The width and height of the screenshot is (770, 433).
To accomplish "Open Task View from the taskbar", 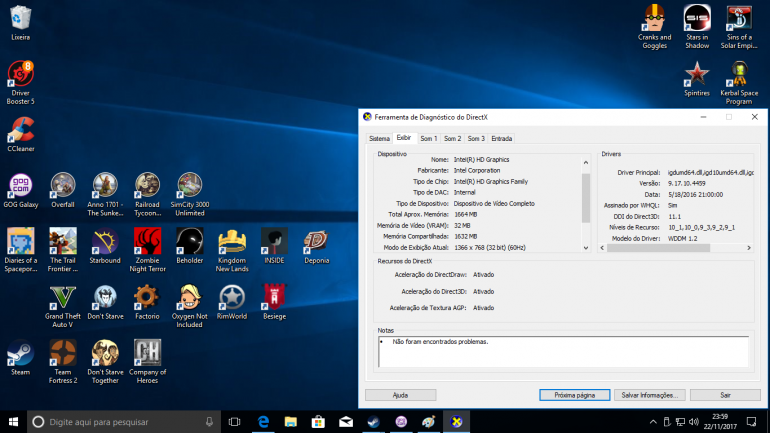I will [x=232, y=421].
